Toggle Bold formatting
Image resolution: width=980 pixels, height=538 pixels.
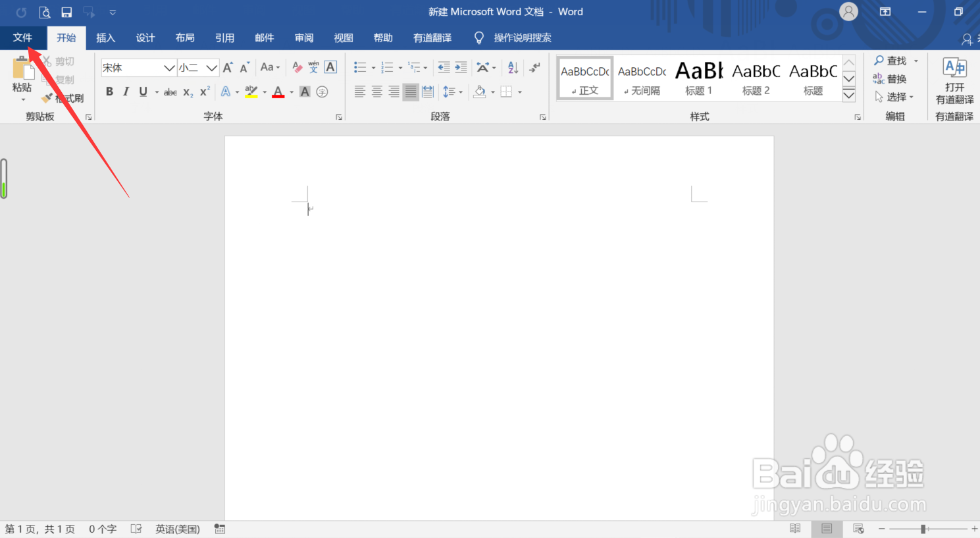pos(109,92)
